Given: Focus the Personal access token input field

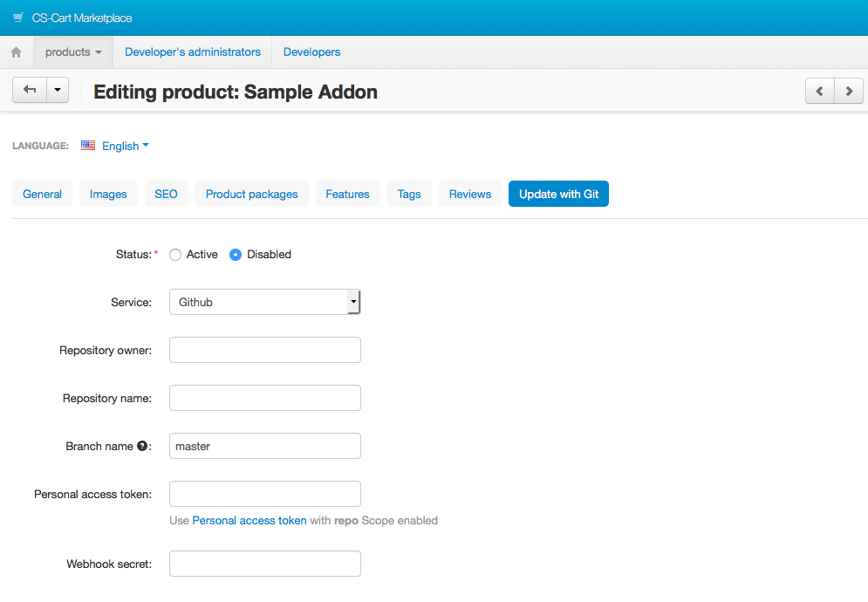Looking at the screenshot, I should [x=264, y=494].
